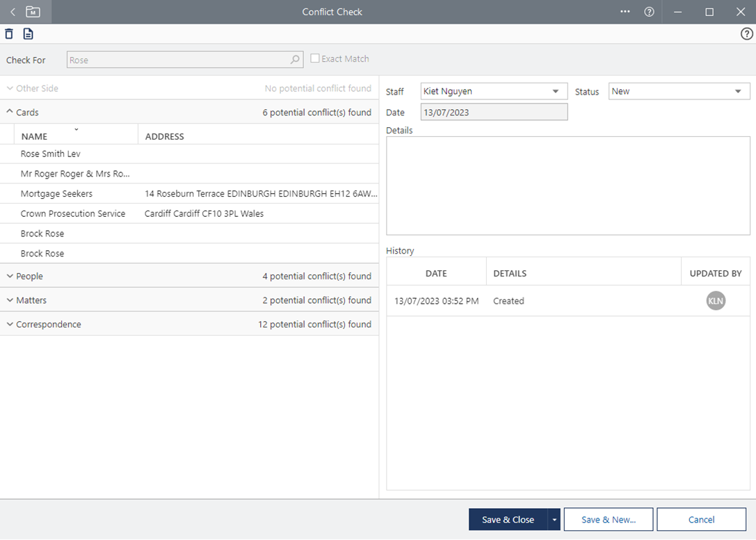This screenshot has width=756, height=540.
Task: Select the Crown Prosecution Service card row
Action: (x=73, y=214)
